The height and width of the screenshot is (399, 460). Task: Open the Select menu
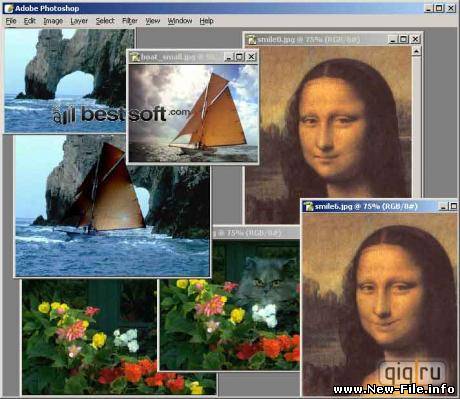tap(105, 21)
